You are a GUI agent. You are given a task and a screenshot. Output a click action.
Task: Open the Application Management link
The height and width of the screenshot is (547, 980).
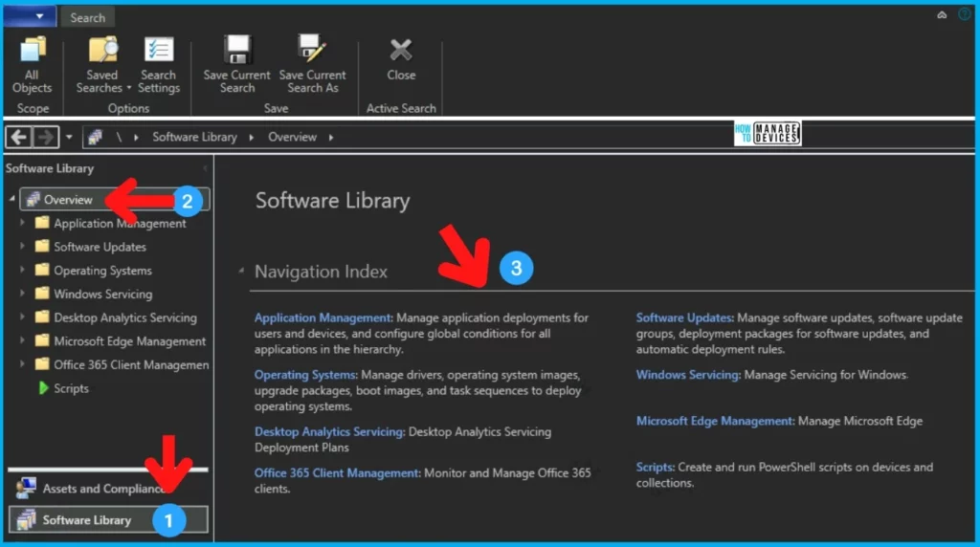pos(322,317)
